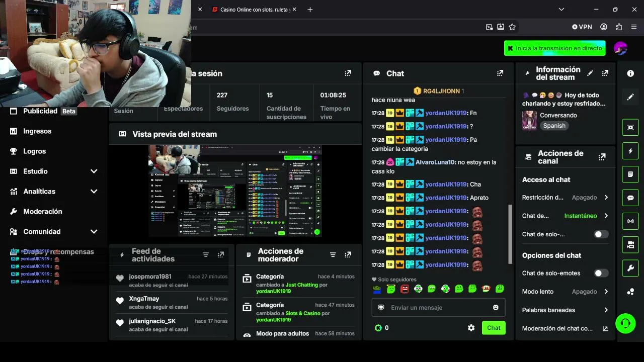Click the stream preview thumbnail
The height and width of the screenshot is (362, 644).
[x=235, y=191]
